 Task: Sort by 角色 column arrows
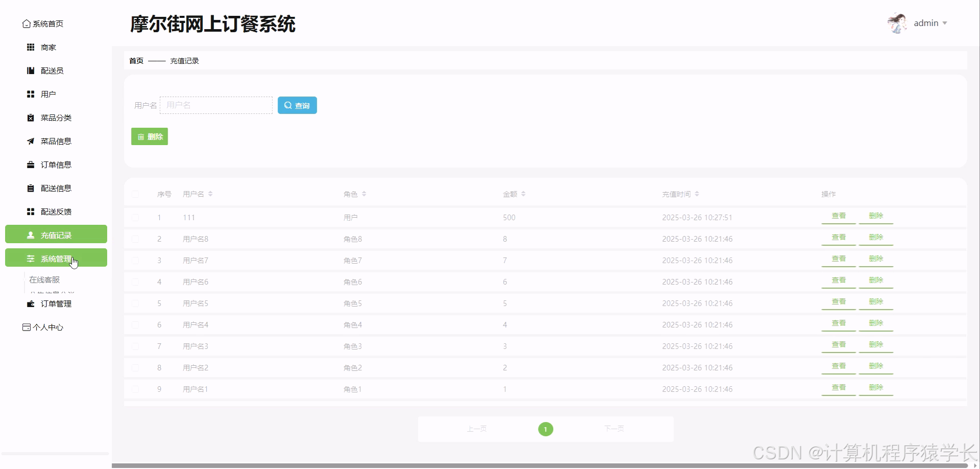364,194
